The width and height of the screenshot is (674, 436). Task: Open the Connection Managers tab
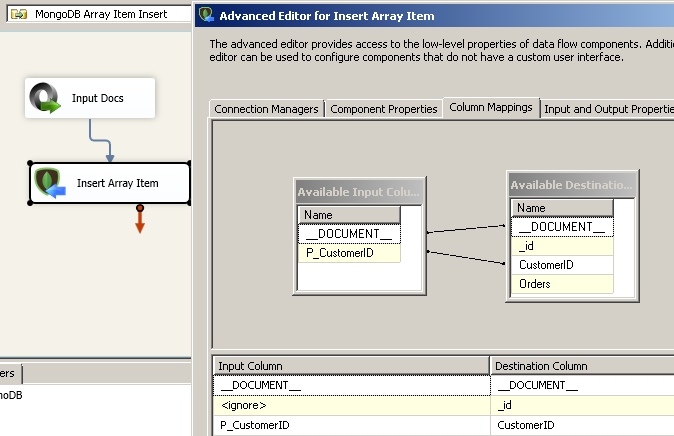266,109
